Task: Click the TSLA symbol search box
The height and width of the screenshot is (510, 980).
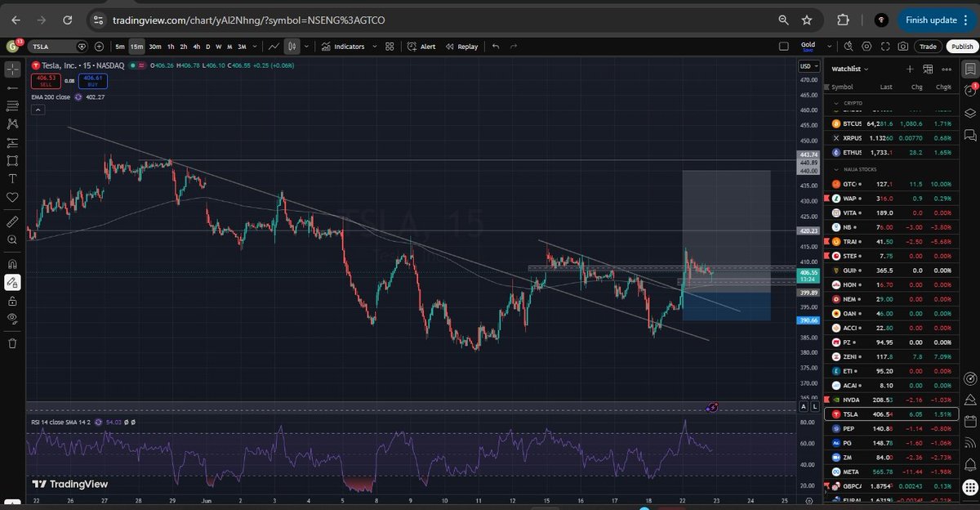Action: (59, 47)
